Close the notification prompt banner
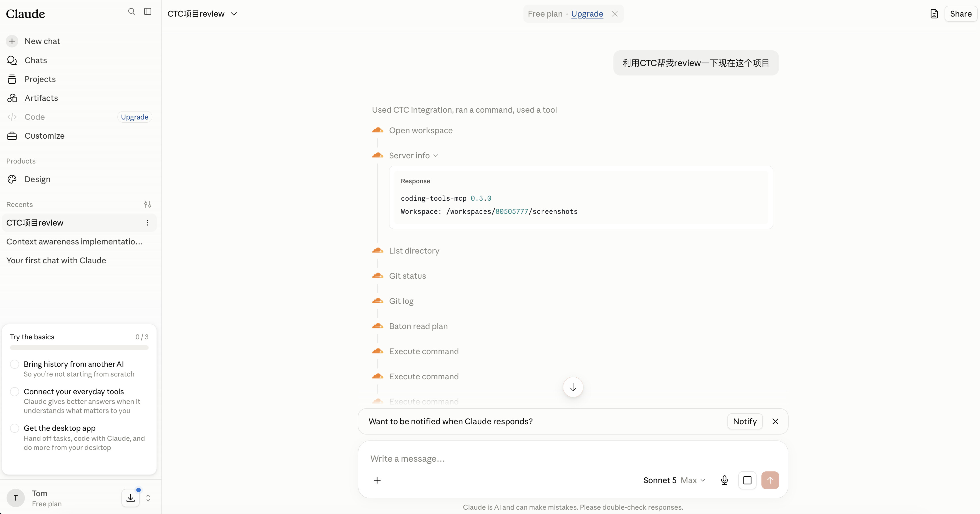 tap(775, 421)
